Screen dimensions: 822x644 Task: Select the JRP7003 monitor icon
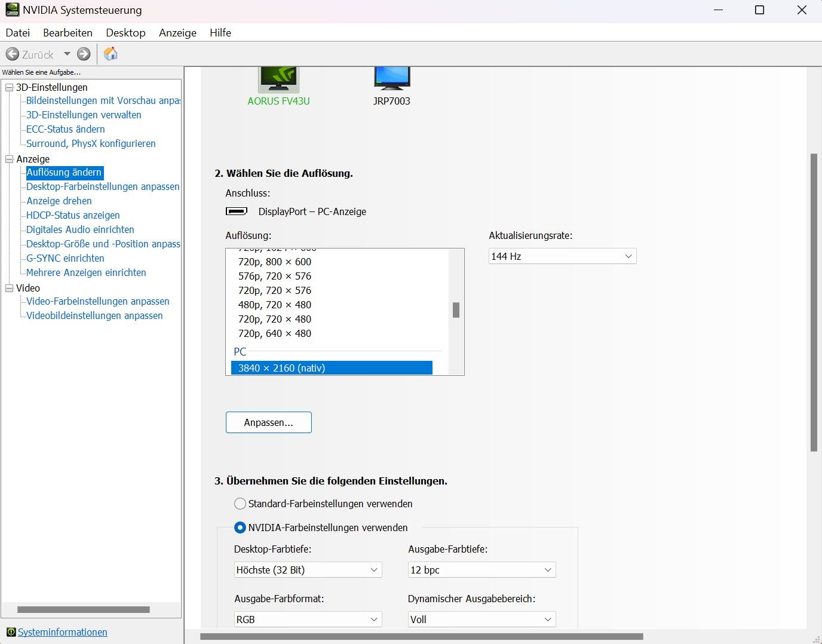(392, 79)
